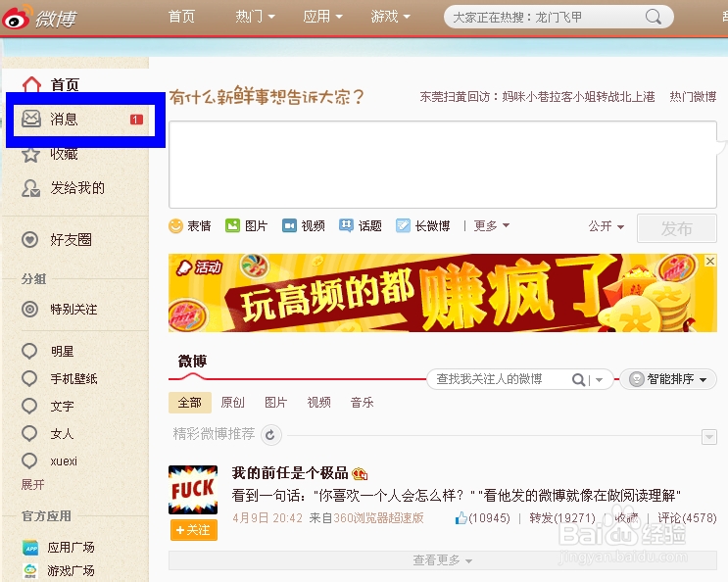Image resolution: width=728 pixels, height=582 pixels.
Task: Add picture via 图片 icon
Action: tap(232, 226)
